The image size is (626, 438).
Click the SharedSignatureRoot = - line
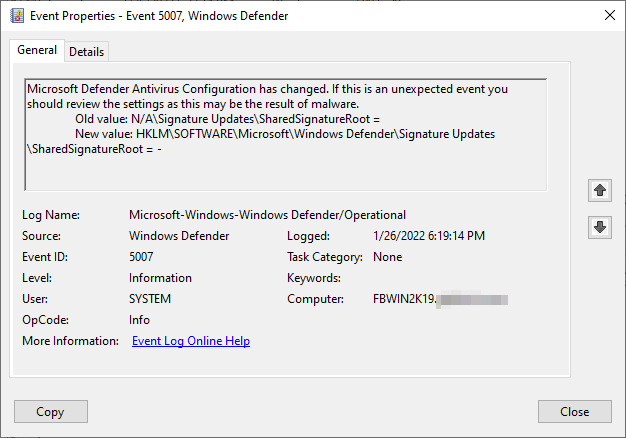pos(94,149)
